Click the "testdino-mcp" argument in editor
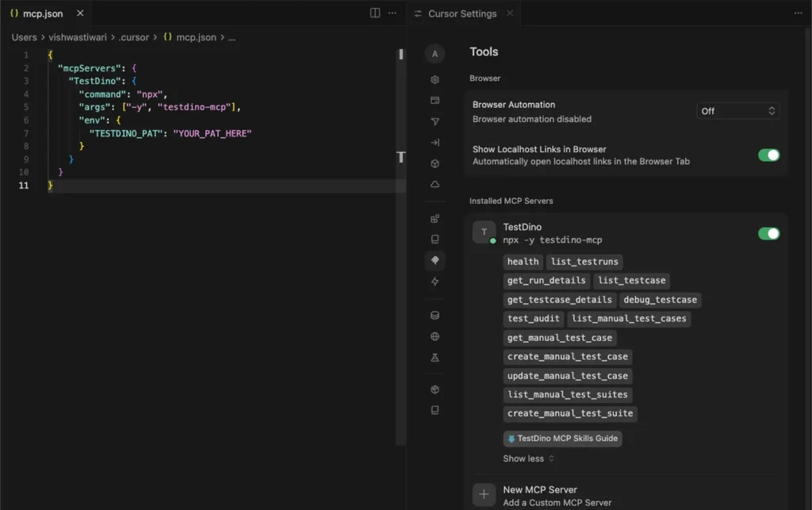The width and height of the screenshot is (812, 510). (193, 106)
